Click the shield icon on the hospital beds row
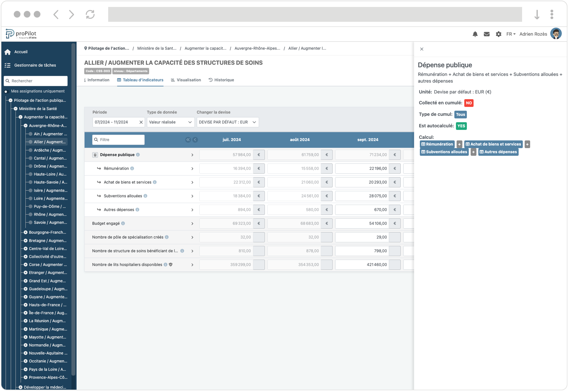Screen dimensions: 569x392 click(171, 265)
